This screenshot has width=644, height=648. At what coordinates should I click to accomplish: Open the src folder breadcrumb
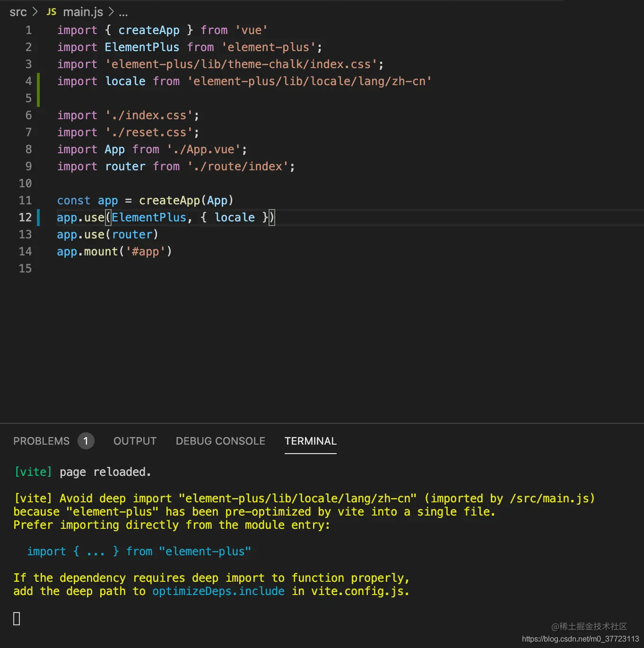pos(18,12)
